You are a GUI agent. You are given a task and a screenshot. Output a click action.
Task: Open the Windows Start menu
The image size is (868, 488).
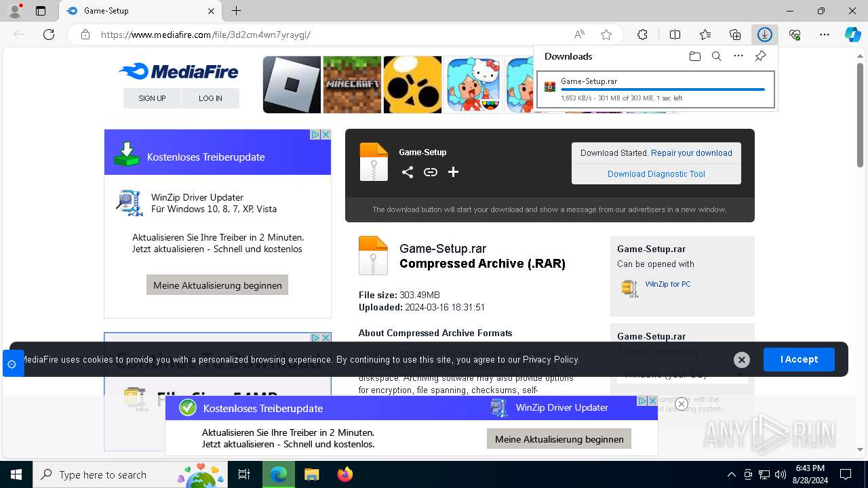tap(16, 474)
